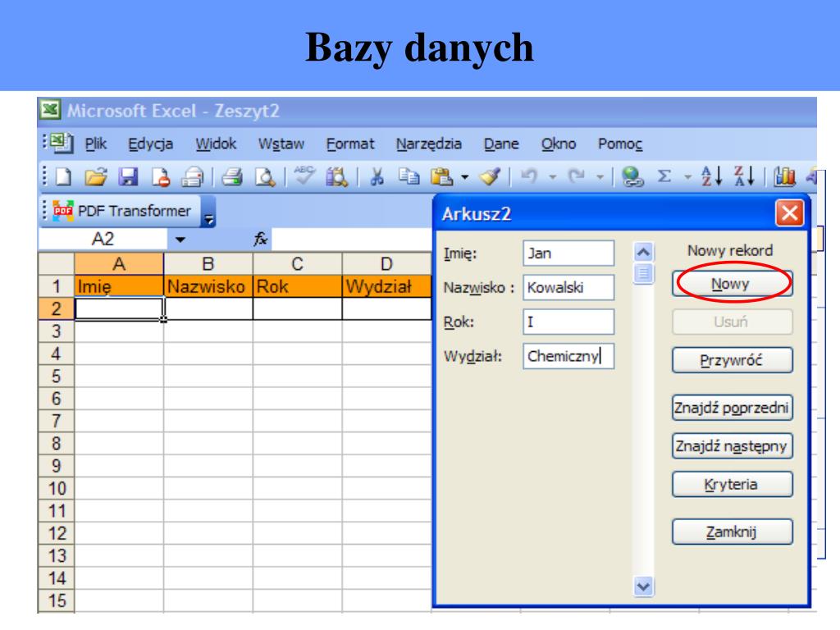This screenshot has width=840, height=630.
Task: Click the Excel icon in the title bar
Action: (x=50, y=110)
